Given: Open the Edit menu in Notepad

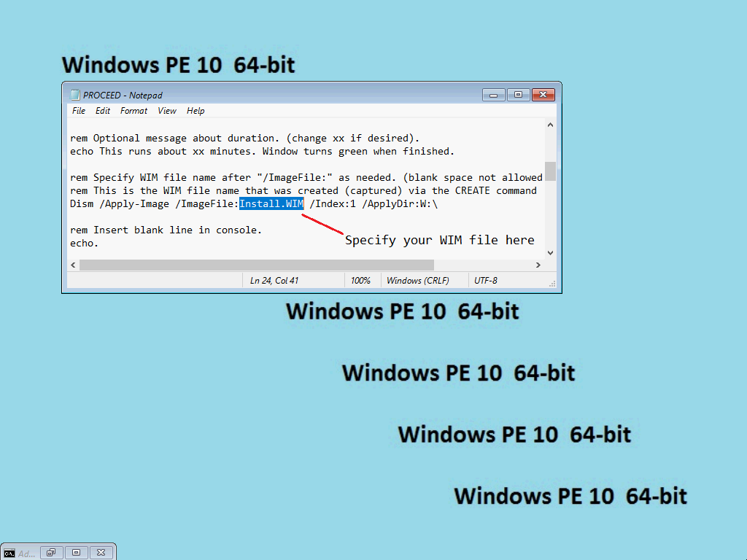Looking at the screenshot, I should click(x=103, y=111).
